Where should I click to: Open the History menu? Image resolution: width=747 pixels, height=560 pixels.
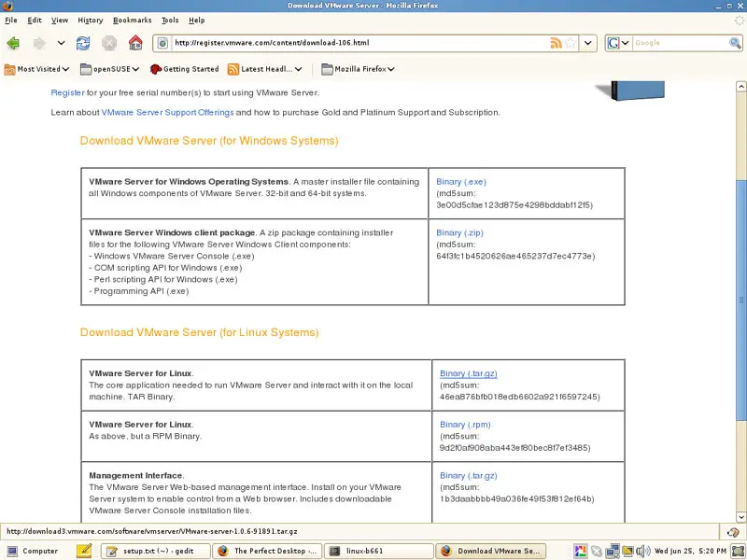90,20
